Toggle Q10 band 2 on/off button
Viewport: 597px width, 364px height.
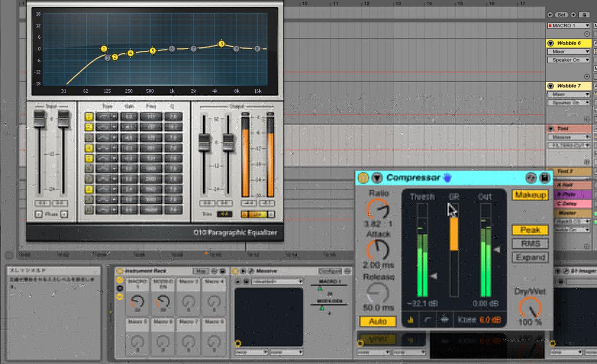pyautogui.click(x=89, y=127)
